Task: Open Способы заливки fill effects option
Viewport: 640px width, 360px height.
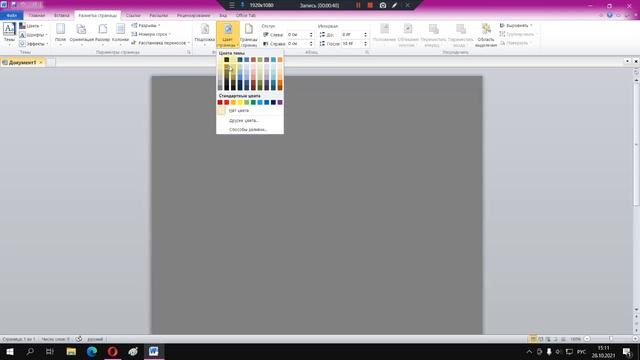Action: click(250, 129)
